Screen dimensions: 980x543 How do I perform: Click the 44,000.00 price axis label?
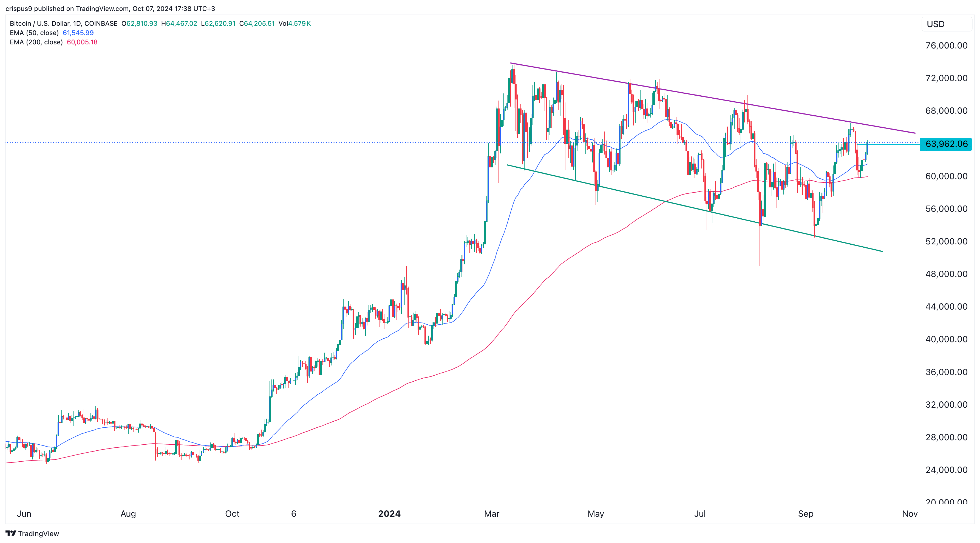pos(946,307)
